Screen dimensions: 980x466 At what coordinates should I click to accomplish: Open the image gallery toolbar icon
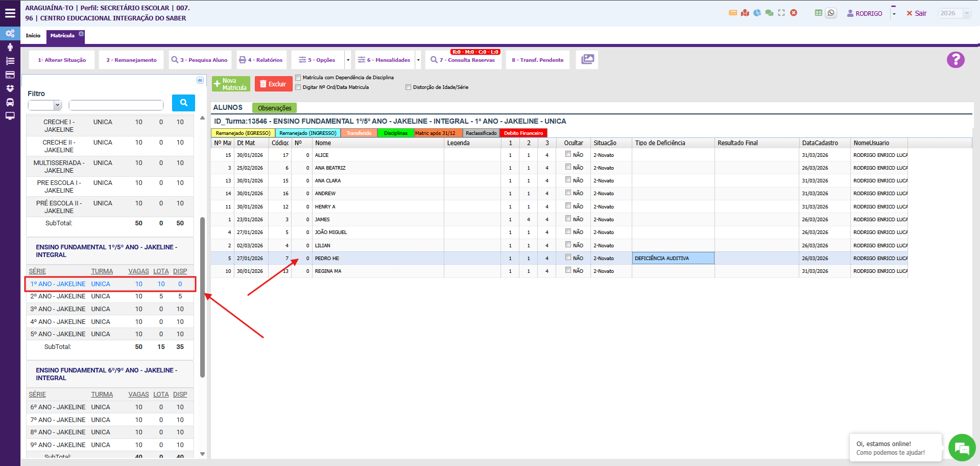[587, 60]
